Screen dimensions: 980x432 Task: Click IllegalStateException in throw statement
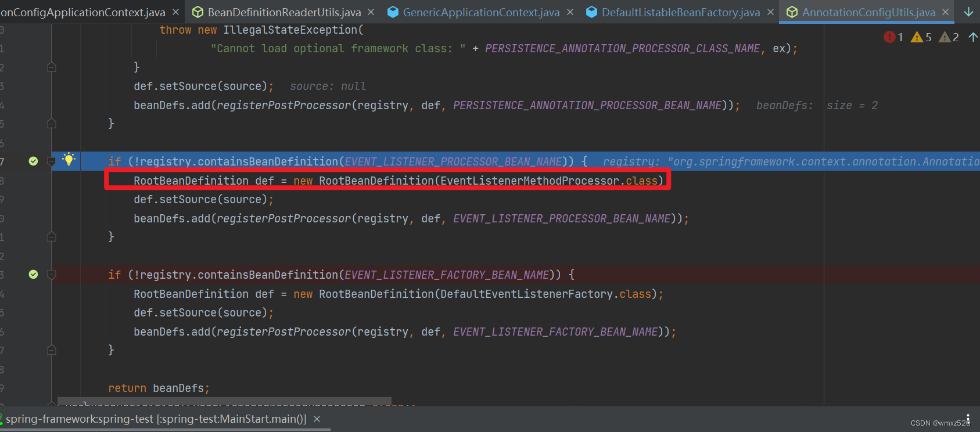[x=290, y=30]
